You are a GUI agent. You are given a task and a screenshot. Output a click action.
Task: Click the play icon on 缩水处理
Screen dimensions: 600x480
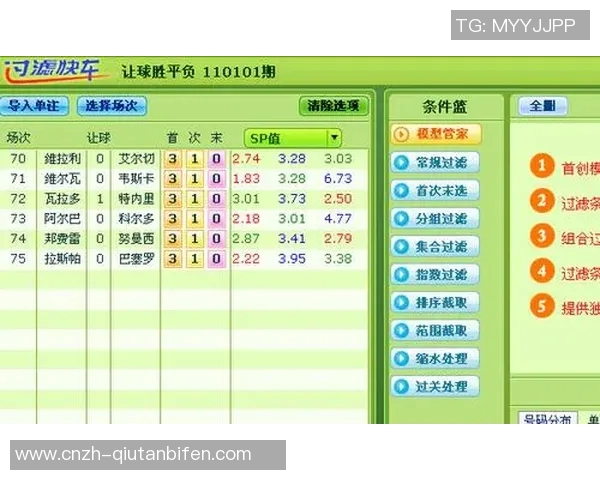coord(401,358)
